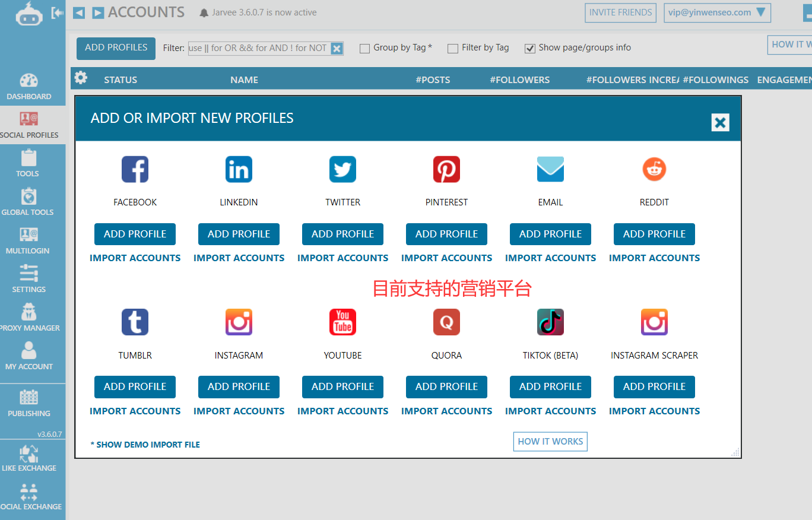Screen dimensions: 812x520
Task: Select the Reddit platform icon
Action: tap(654, 169)
